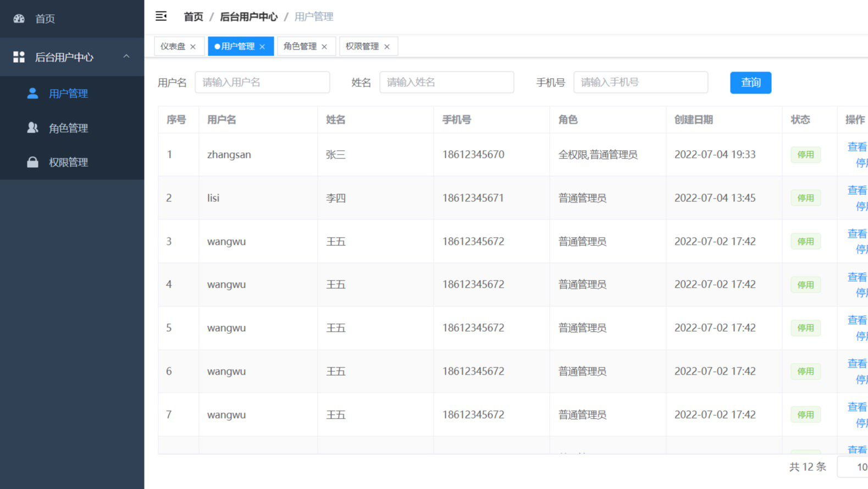Click the name cell 李四
Viewport: 868px width, 489px height.
pos(336,198)
